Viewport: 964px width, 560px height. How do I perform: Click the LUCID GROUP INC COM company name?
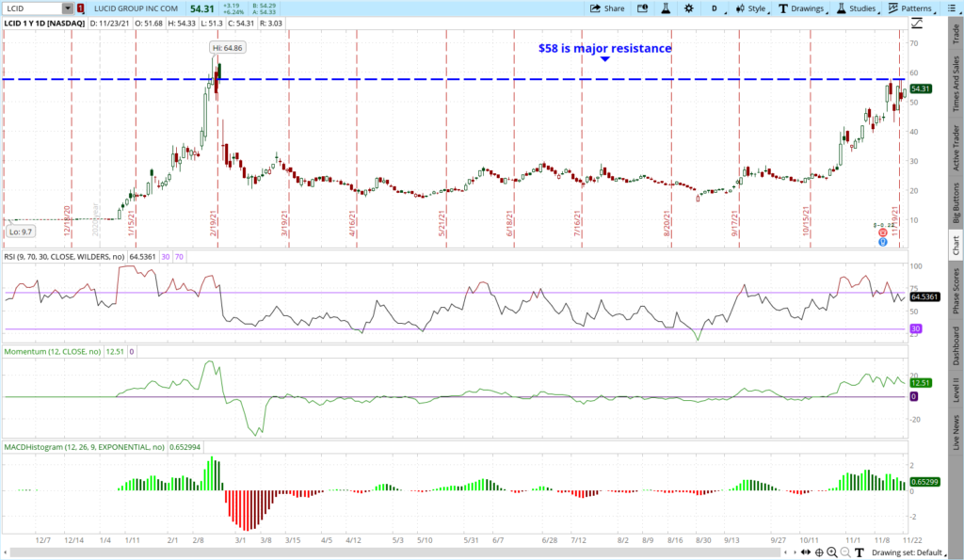click(136, 8)
